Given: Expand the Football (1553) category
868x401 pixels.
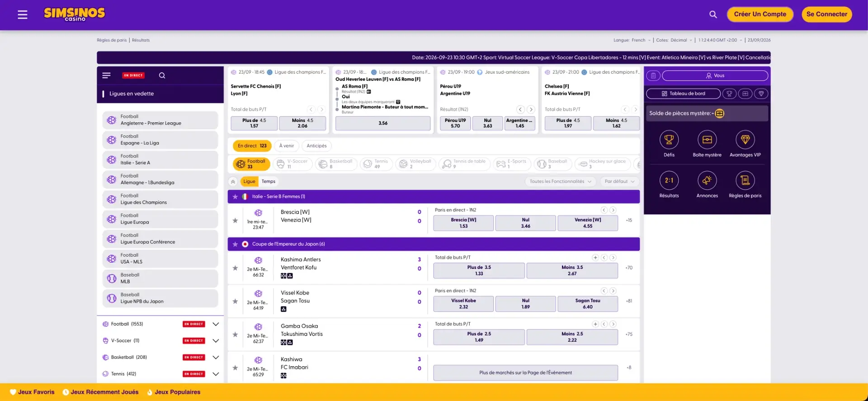Looking at the screenshot, I should pos(216,324).
